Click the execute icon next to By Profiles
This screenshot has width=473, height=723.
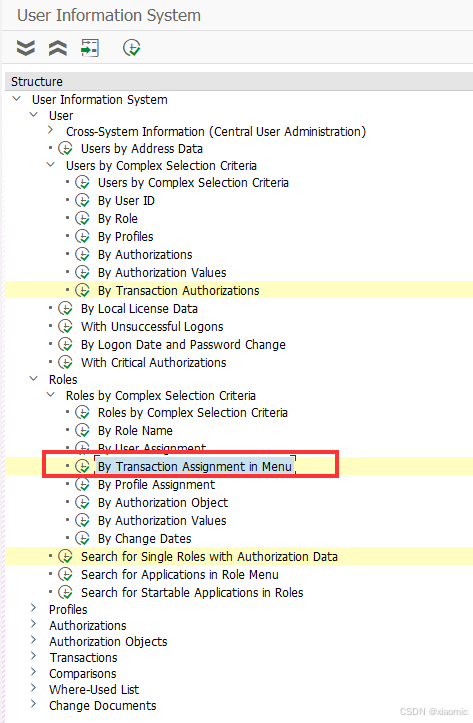click(83, 237)
